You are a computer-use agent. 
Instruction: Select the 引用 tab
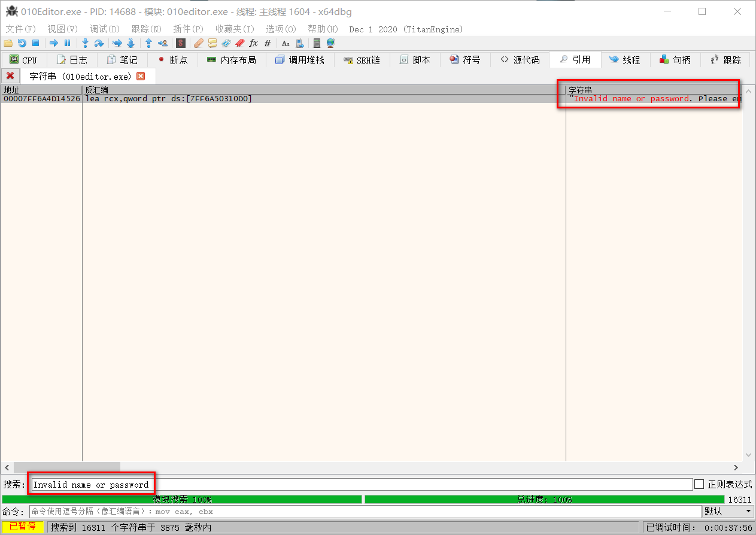[x=575, y=60]
